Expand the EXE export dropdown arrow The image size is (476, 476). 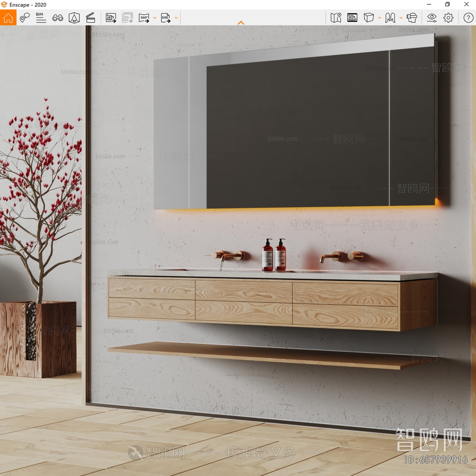click(x=176, y=18)
